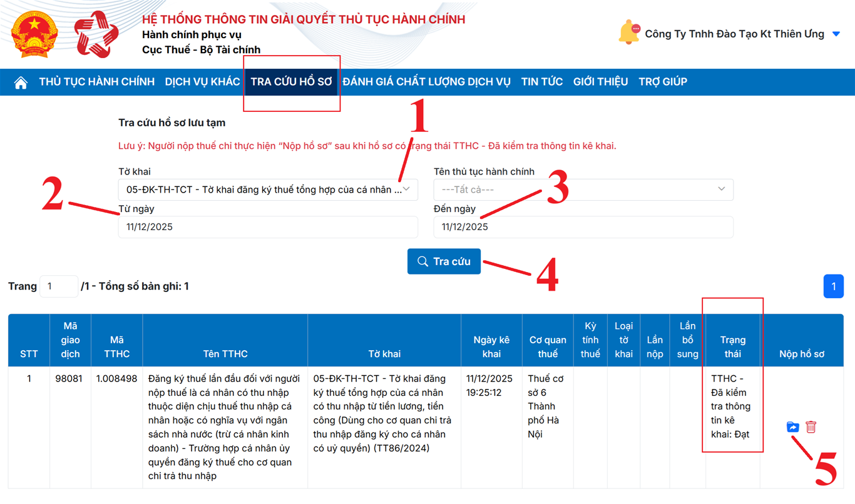The height and width of the screenshot is (504, 855).
Task: Open the Tên thủ tục hành chính dropdown
Action: point(583,189)
